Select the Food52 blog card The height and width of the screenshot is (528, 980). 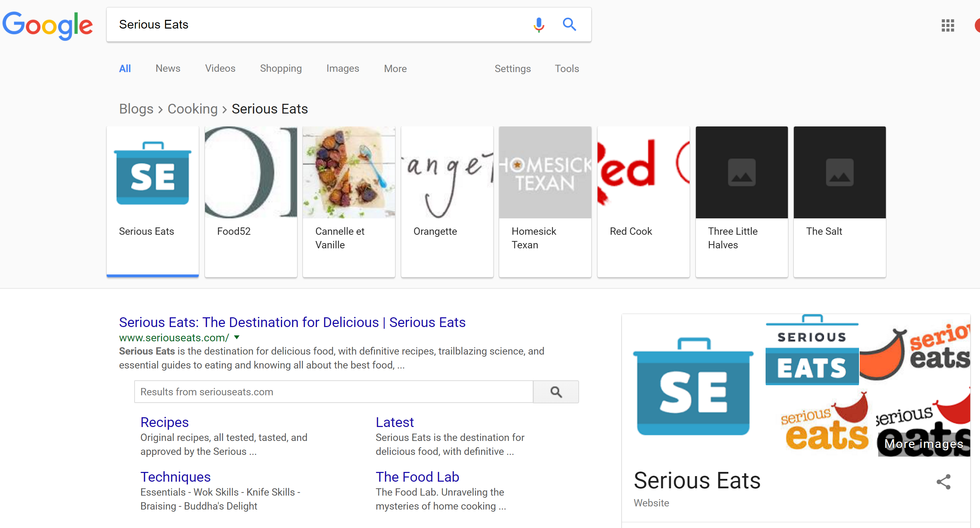[x=251, y=201]
